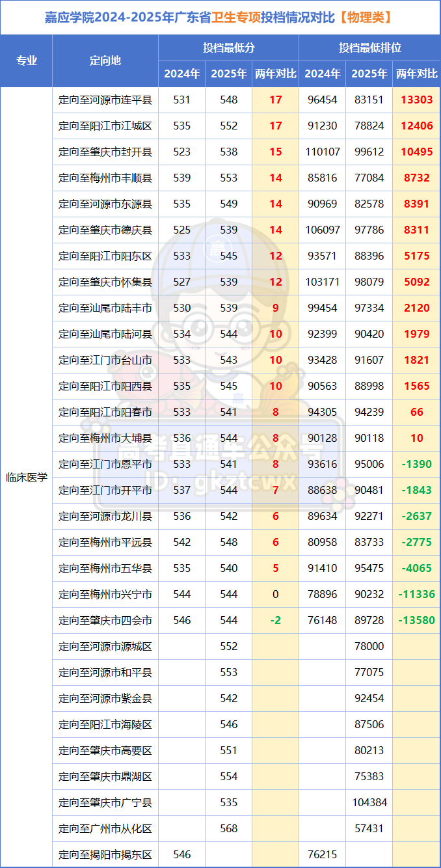
Task: Click rank difference value -13580
Action: [417, 621]
